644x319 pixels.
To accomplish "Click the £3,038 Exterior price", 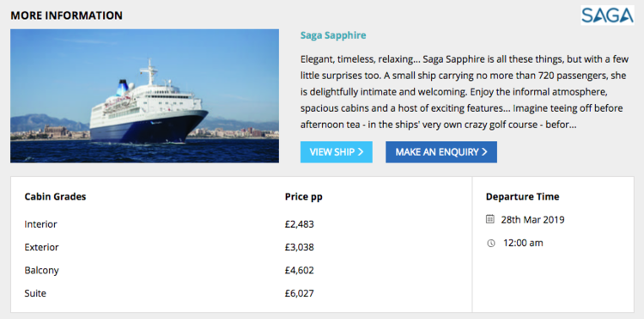I will pos(300,248).
